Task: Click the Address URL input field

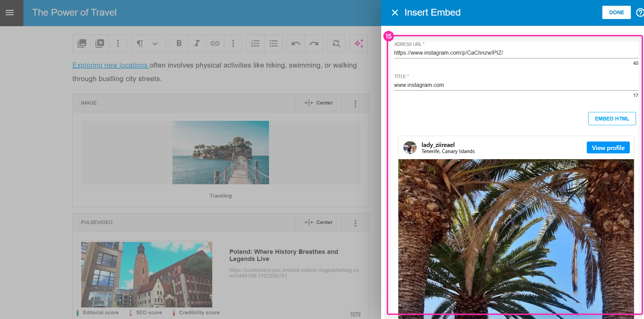Action: click(515, 53)
